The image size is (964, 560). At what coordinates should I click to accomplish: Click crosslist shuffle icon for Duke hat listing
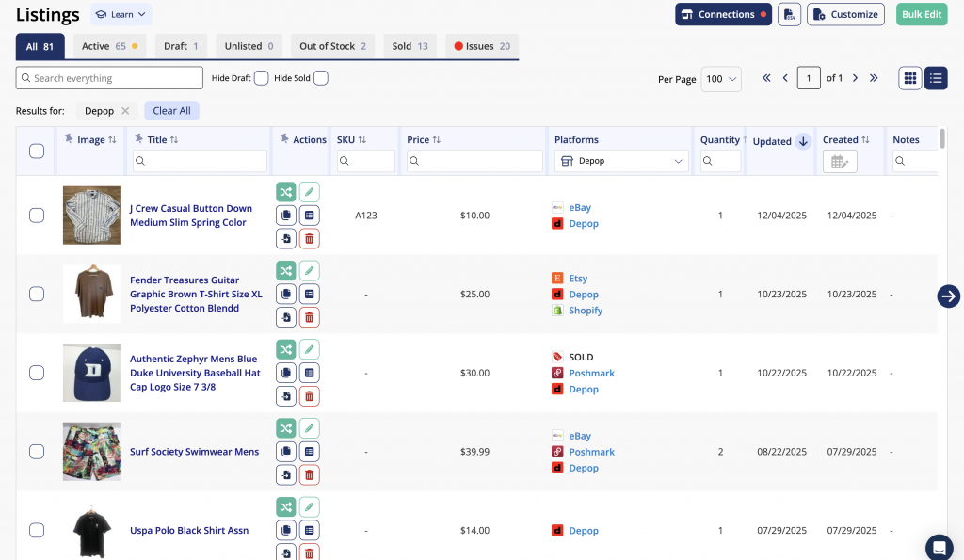pos(285,349)
